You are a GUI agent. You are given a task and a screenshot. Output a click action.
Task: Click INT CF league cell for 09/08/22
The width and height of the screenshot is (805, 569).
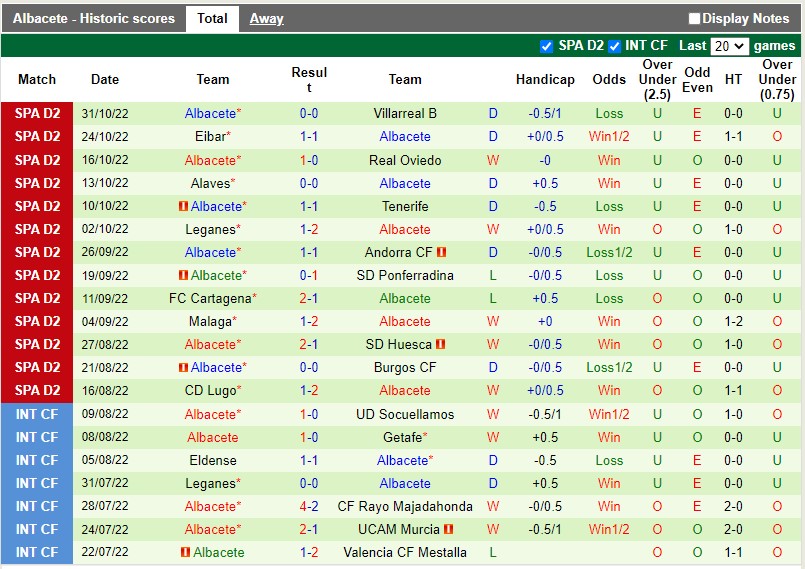[x=37, y=414]
